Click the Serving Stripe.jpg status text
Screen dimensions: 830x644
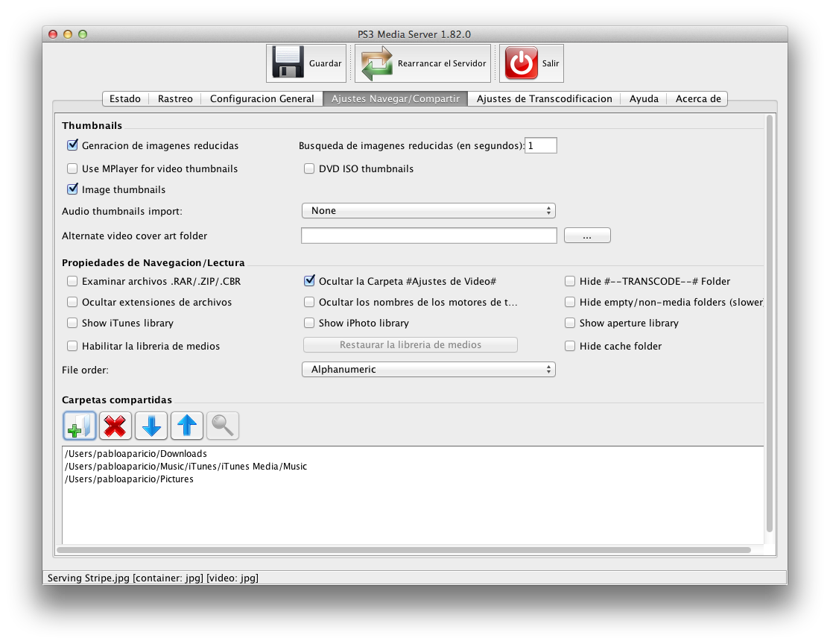[x=153, y=578]
